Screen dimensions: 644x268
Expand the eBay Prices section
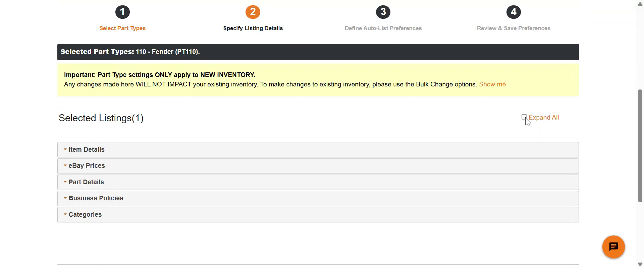click(x=87, y=166)
